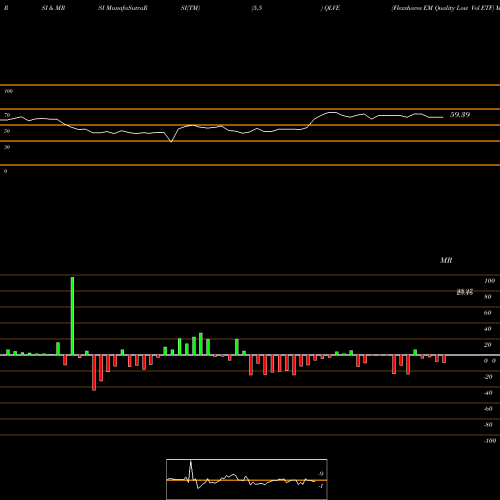The image size is (500, 500).
Task: Click the 40 label on the MR right axis
Action: [x=488, y=329]
